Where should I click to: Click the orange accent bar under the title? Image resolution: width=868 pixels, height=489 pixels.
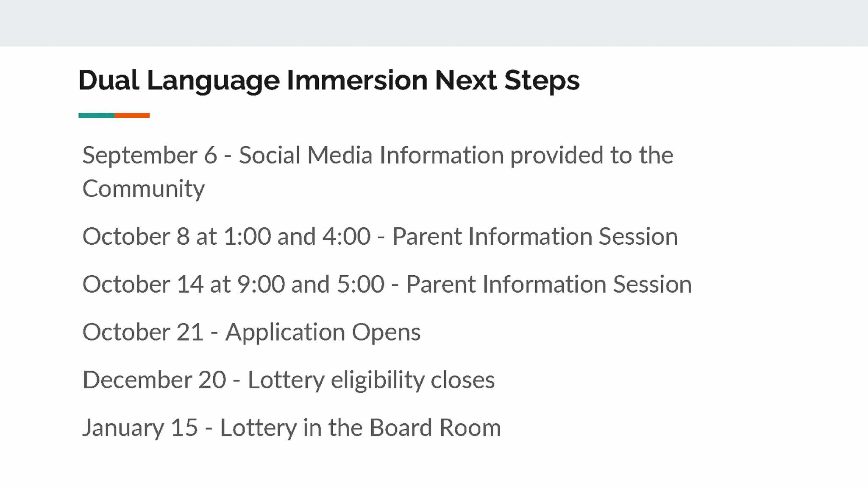[x=132, y=115]
